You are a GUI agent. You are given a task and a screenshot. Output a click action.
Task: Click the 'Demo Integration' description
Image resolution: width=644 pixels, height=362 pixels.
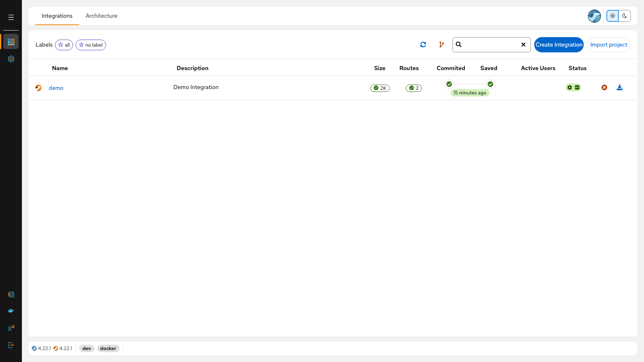(x=196, y=87)
